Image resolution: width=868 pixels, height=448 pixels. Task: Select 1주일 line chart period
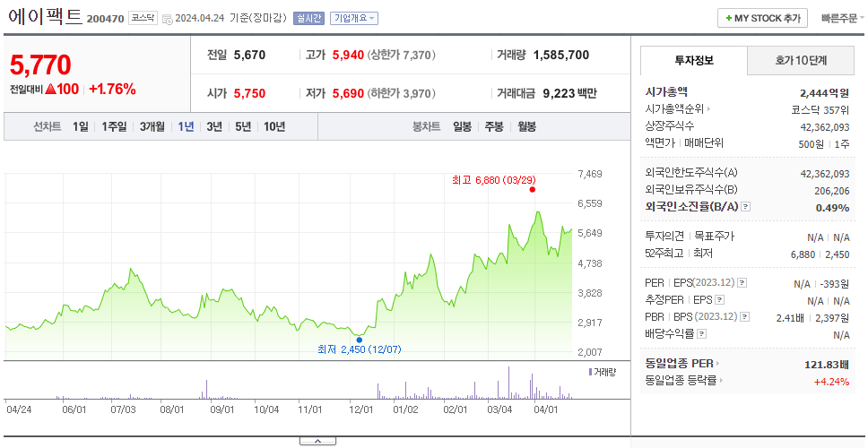tap(114, 126)
